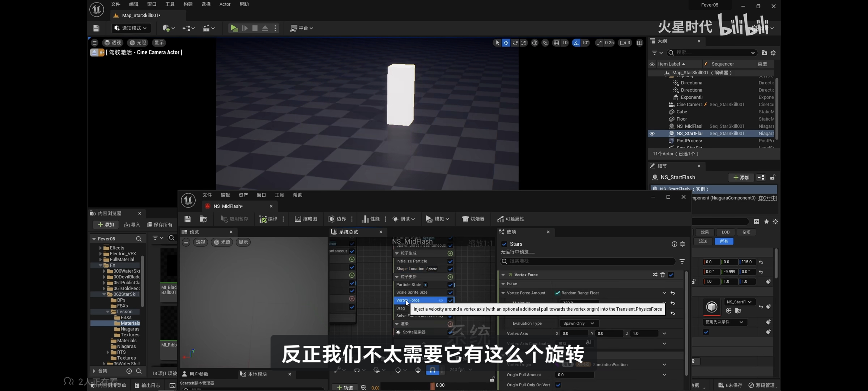Select the translate gizmo tool in the viewport
868x391 pixels.
506,43
